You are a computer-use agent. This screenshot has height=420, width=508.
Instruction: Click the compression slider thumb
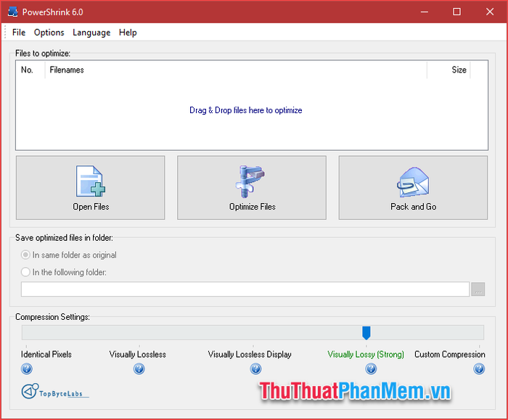coord(366,332)
